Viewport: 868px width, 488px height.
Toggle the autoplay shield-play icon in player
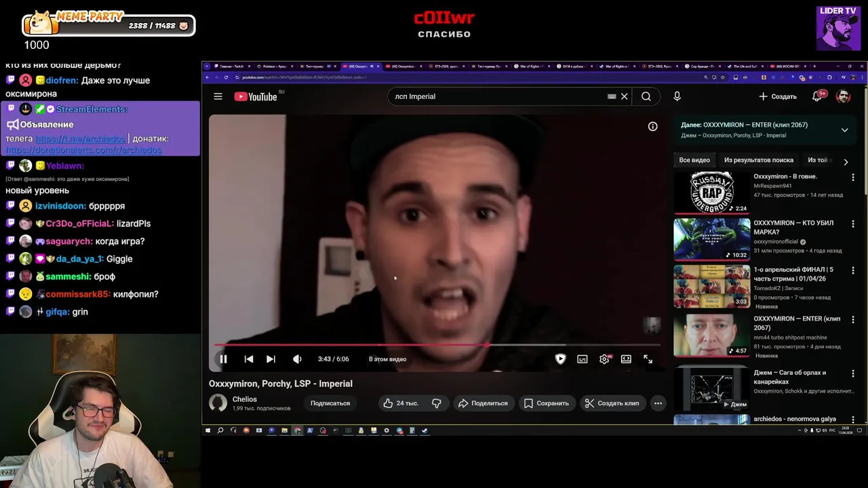pos(560,359)
